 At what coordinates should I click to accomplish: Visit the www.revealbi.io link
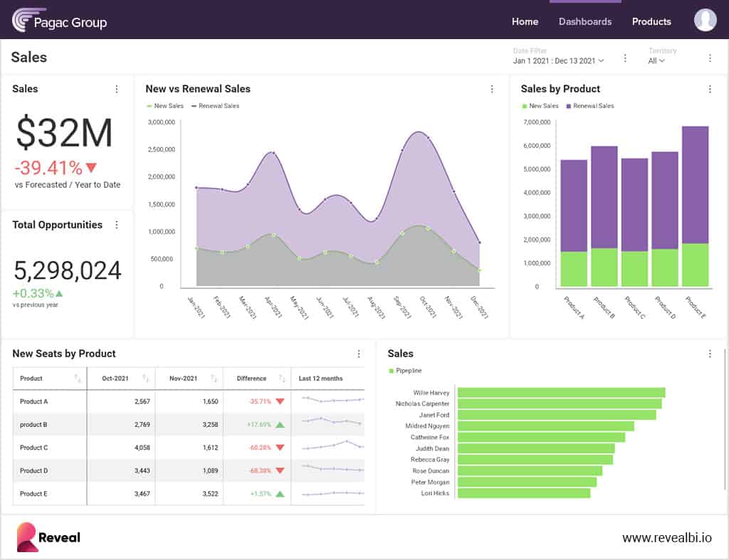pyautogui.click(x=666, y=538)
